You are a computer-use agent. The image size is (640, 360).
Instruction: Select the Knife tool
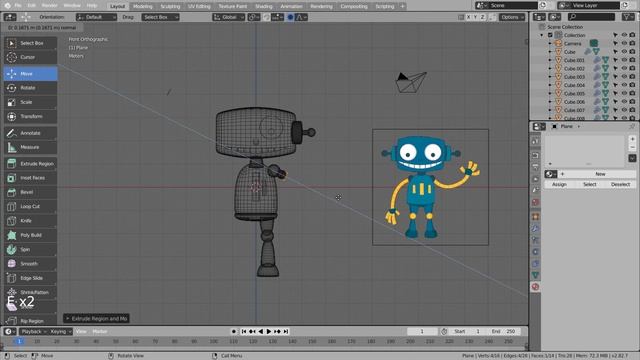(31, 221)
